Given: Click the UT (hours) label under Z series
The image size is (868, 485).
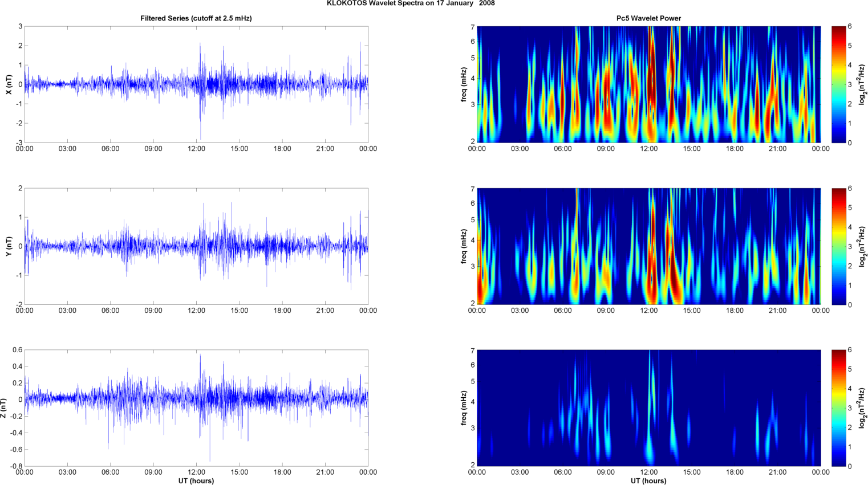Looking at the screenshot, I should (x=196, y=480).
